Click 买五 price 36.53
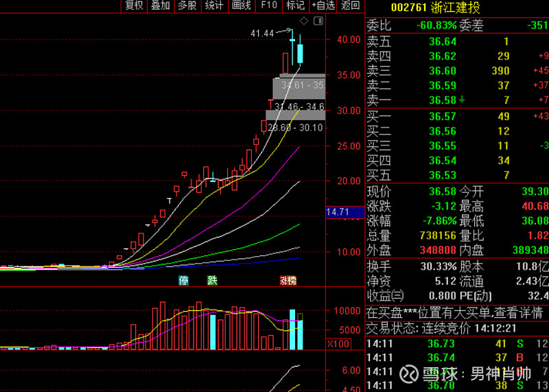This screenshot has height=392, width=549. [443, 175]
